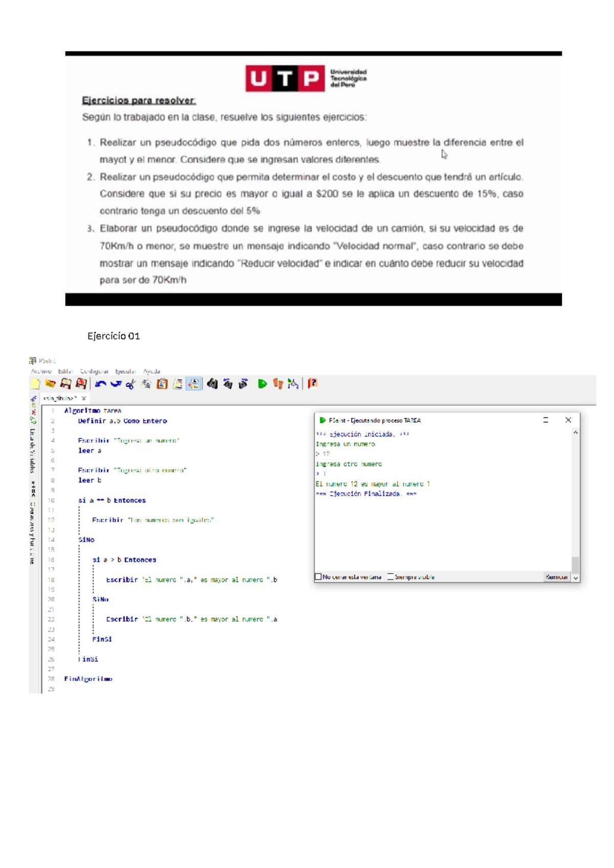Click the Cut scissors icon
Viewport: 614px width, 868px height.
pyautogui.click(x=131, y=384)
